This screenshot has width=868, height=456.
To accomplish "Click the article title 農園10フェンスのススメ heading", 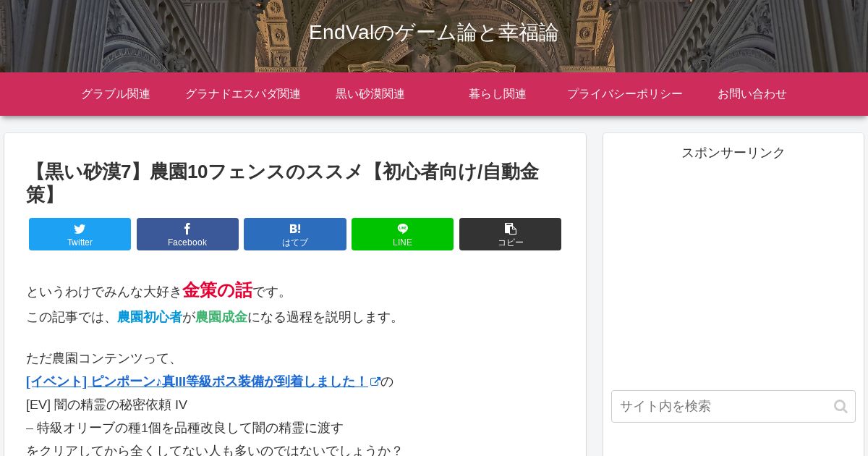I will tap(283, 183).
